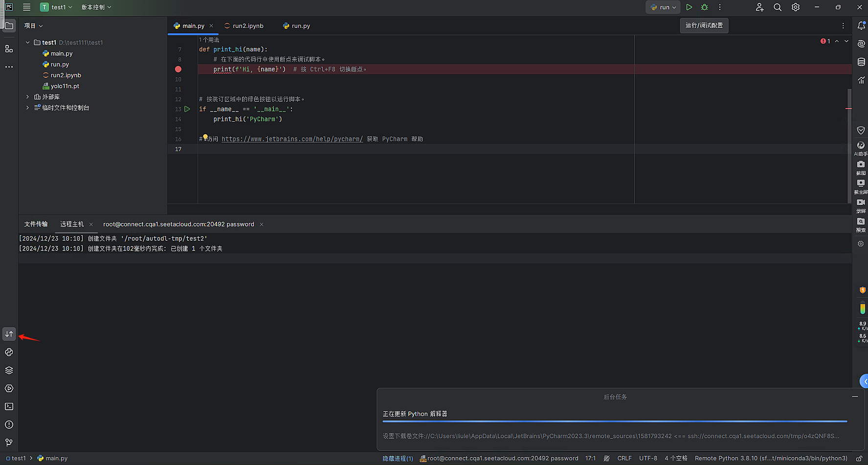The width and height of the screenshot is (868, 465).
Task: Open IDE settings gear
Action: tap(796, 7)
